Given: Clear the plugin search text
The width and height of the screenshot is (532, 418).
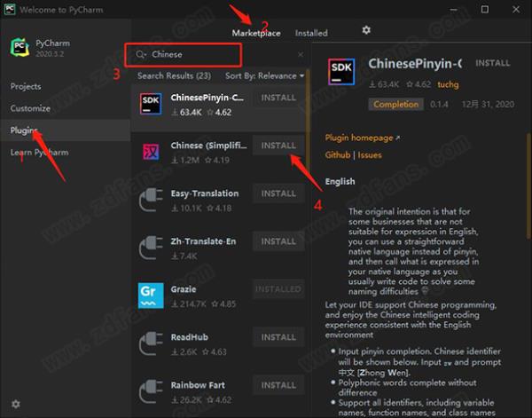Looking at the screenshot, I should click(x=301, y=54).
